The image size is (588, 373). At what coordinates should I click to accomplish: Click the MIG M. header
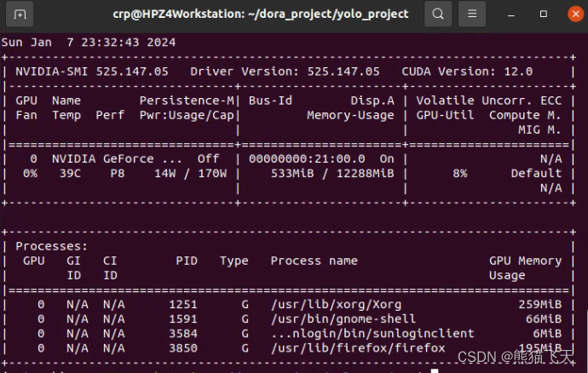(539, 129)
